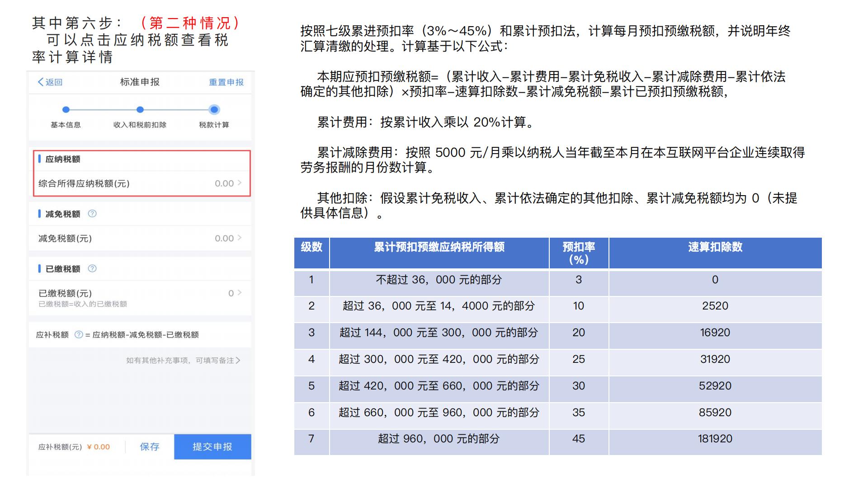Click the 应补税额(元) ¥0.00 amount
This screenshot has height=488, width=868.
click(99, 447)
